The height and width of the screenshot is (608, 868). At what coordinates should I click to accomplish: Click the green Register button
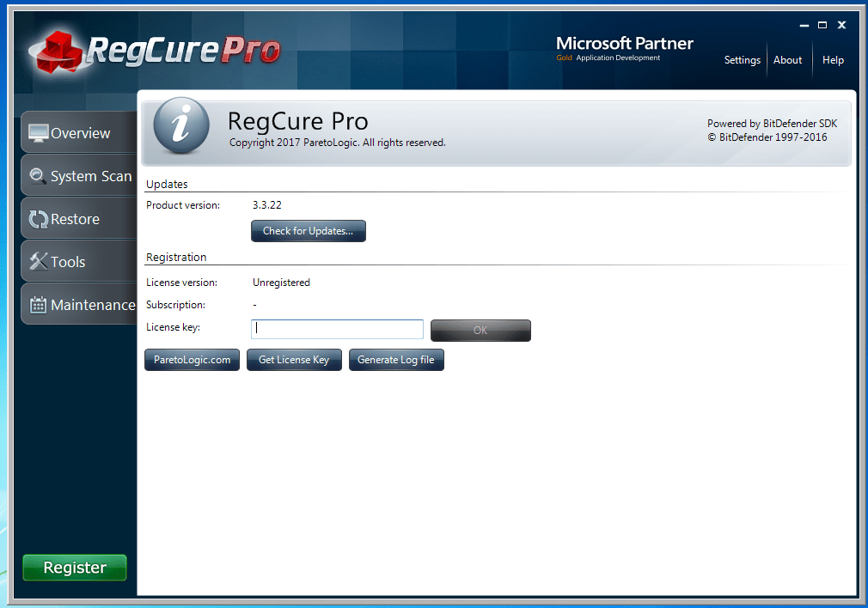[74, 568]
